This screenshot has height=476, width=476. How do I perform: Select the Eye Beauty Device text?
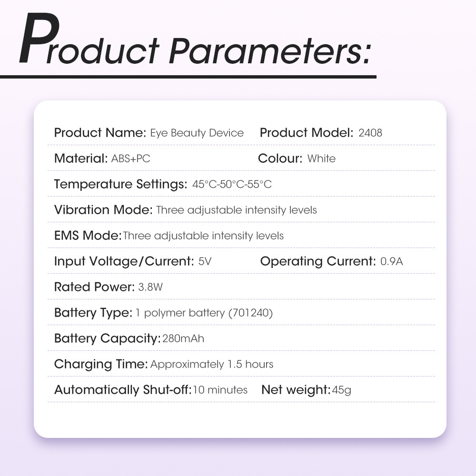coord(197,133)
